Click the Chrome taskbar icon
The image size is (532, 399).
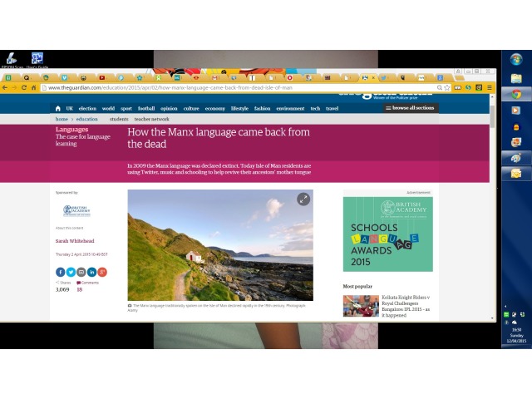[516, 94]
